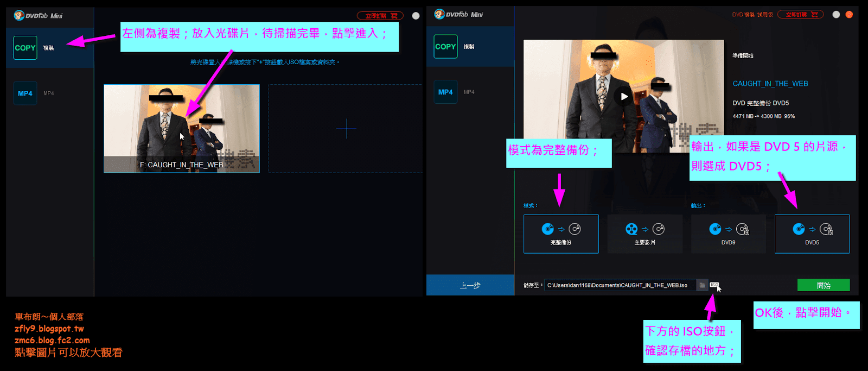
Task: Open the folder browse icon beside the save path
Action: pos(703,285)
